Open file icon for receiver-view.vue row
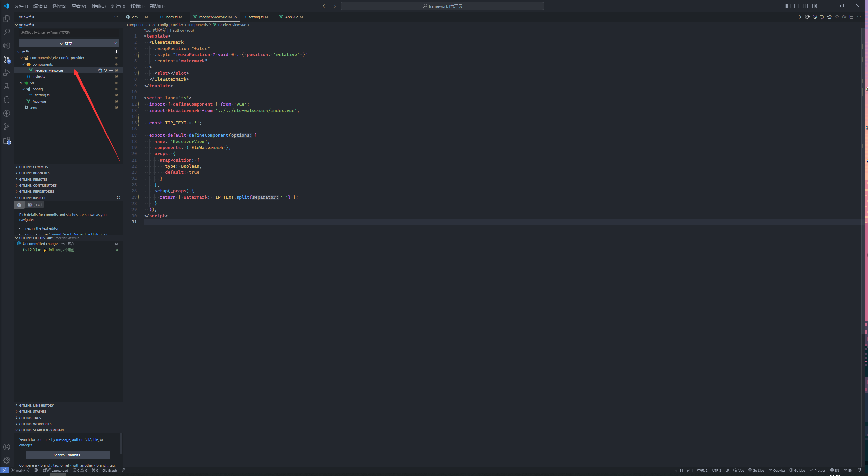This screenshot has height=476, width=868. [100, 70]
